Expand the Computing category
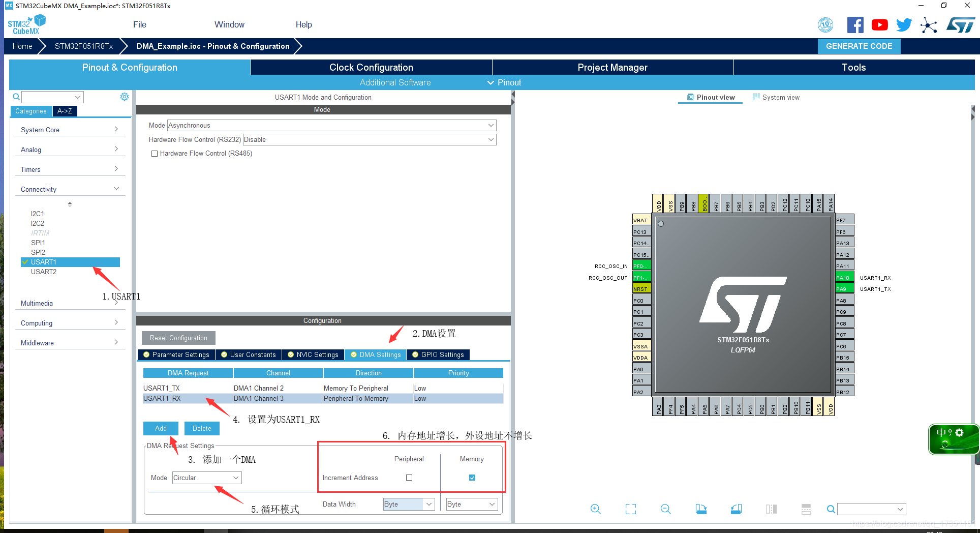 coord(70,323)
